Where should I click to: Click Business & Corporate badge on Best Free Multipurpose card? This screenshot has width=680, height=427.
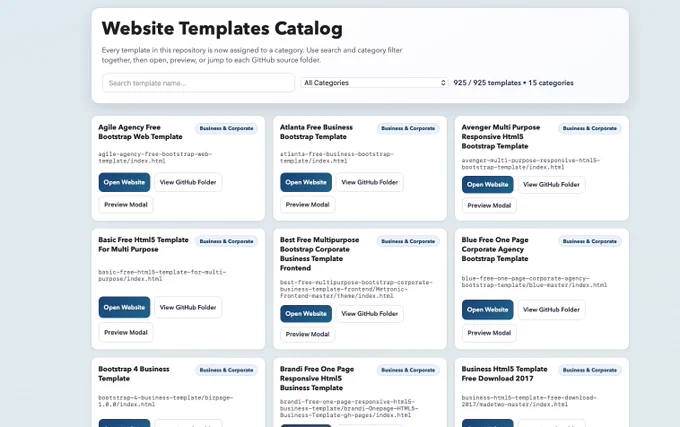pyautogui.click(x=408, y=241)
